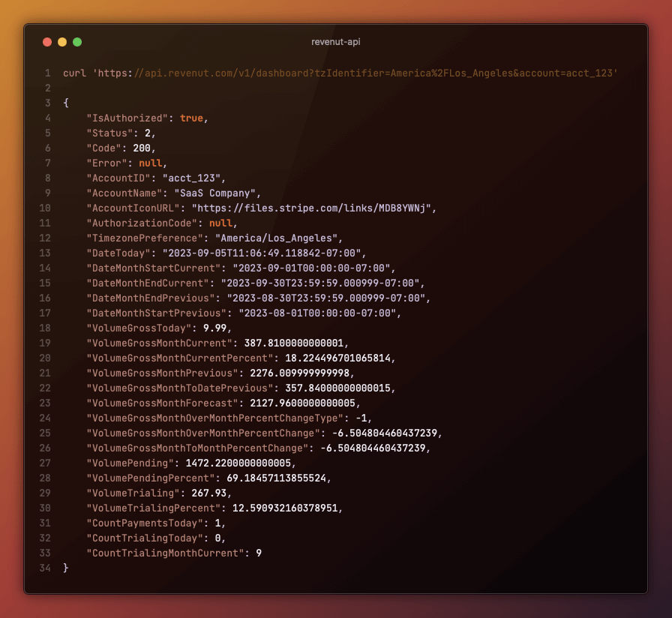Click the 1472.2200000000005 VolumePending value
672x618 pixels.
238,463
